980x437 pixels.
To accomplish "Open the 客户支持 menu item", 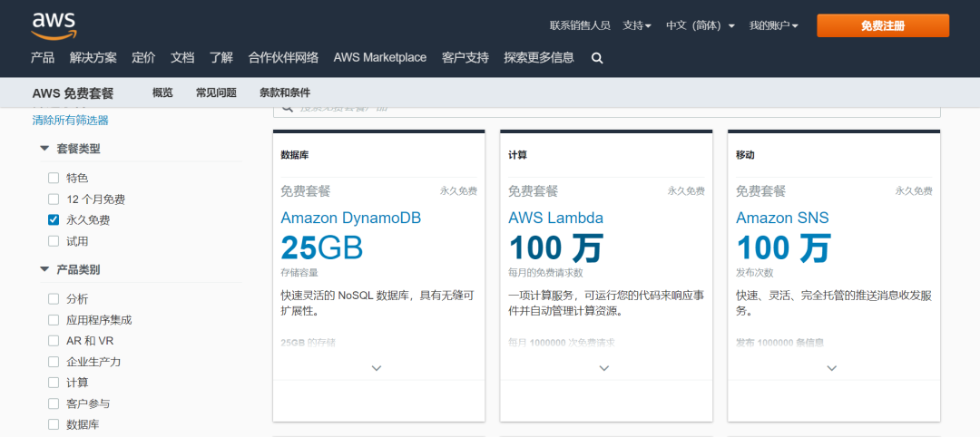I will (465, 58).
